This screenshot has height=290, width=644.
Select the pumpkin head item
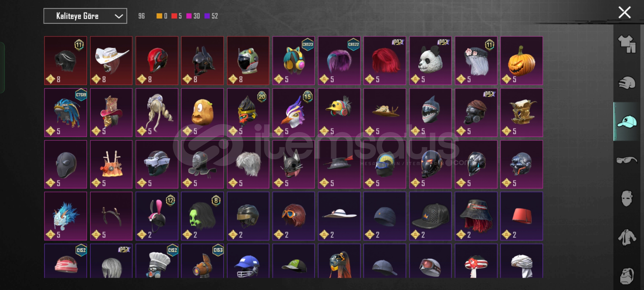(521, 61)
